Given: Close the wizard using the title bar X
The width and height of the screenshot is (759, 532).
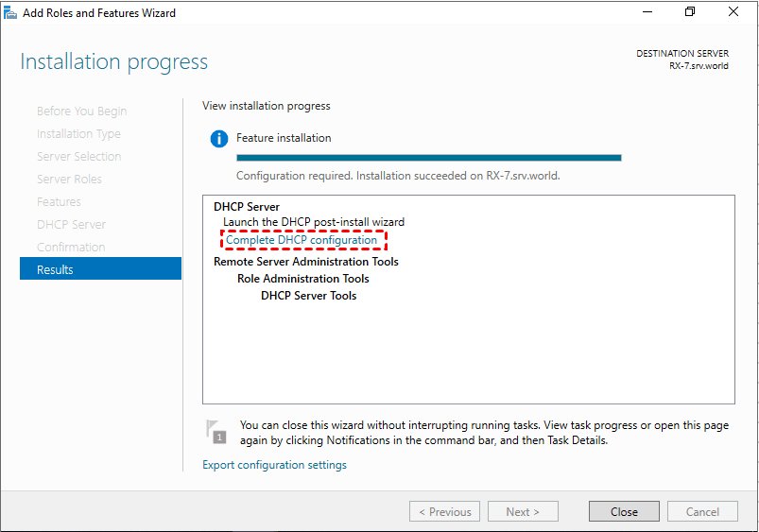Looking at the screenshot, I should tap(733, 12).
